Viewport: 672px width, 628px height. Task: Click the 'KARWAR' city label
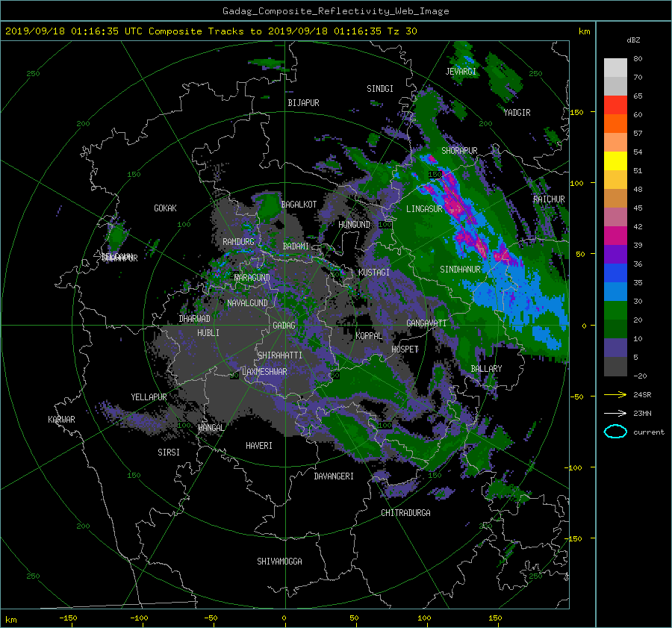coord(61,420)
